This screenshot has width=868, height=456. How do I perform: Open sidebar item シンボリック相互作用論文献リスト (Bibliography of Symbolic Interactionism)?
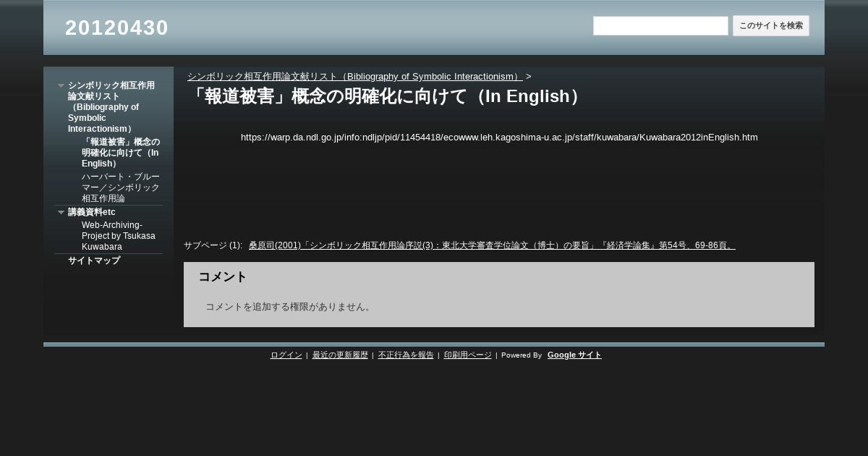click(111, 106)
